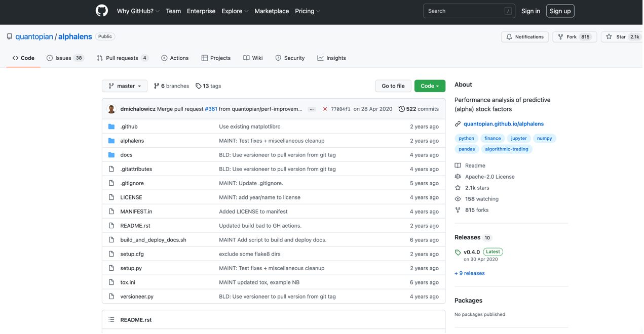Open the Pull requests tab
This screenshot has width=644, height=334.
tap(123, 58)
